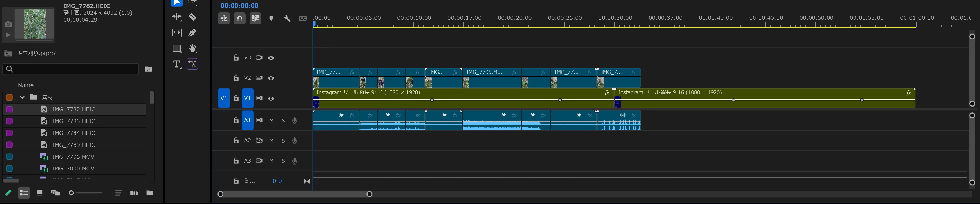
Task: Open timeline display settings wrench
Action: point(287,18)
